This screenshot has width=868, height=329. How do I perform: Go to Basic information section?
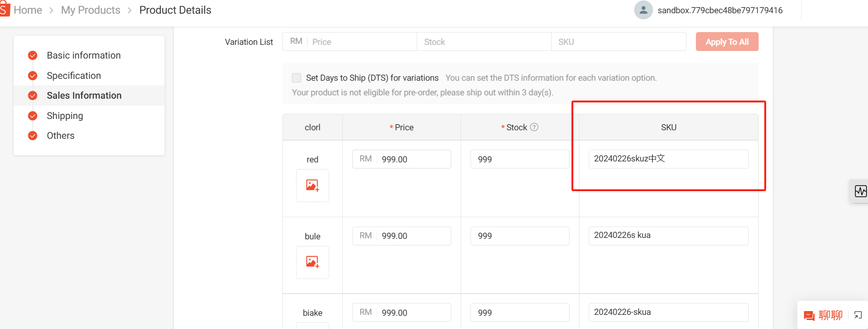coord(83,55)
